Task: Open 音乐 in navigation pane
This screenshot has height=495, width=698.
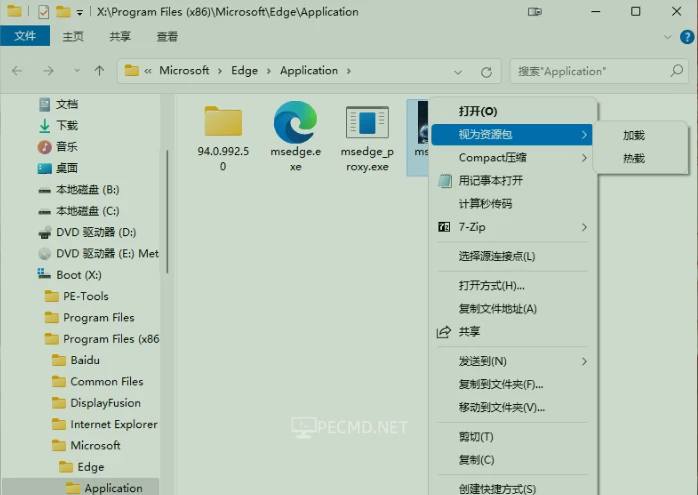Action: 67,147
